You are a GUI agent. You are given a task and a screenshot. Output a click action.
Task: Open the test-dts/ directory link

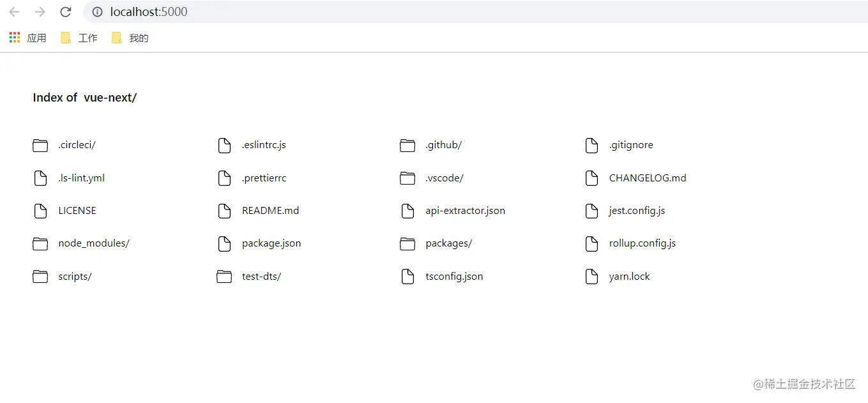[261, 277]
